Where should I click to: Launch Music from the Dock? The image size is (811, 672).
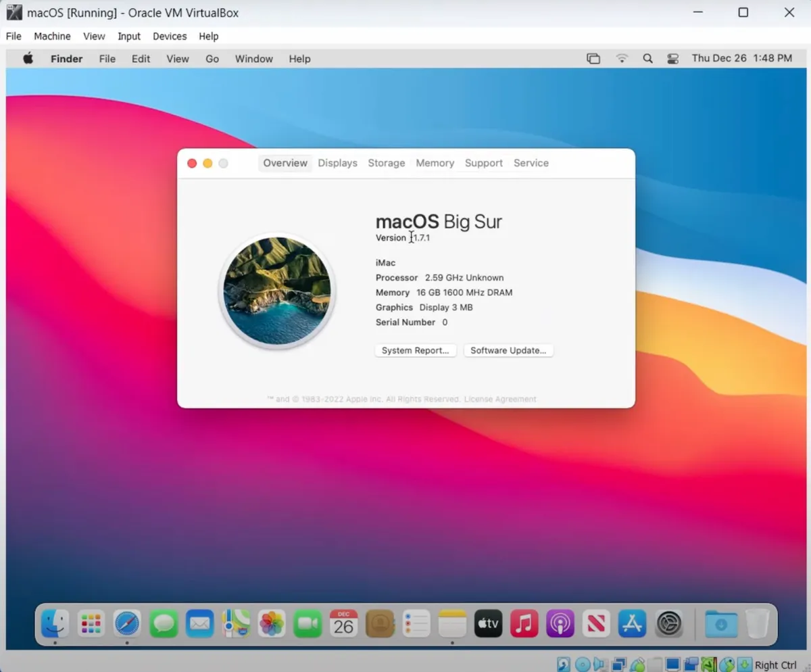(x=524, y=623)
